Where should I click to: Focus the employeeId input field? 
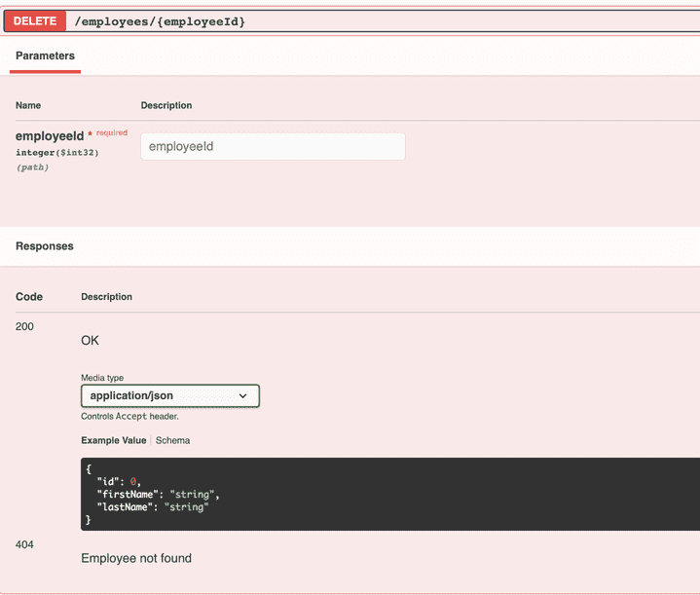click(273, 146)
